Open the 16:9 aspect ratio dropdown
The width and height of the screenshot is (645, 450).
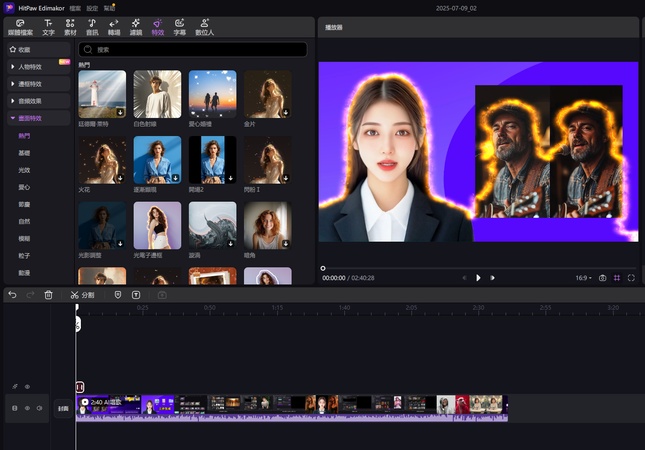point(583,277)
